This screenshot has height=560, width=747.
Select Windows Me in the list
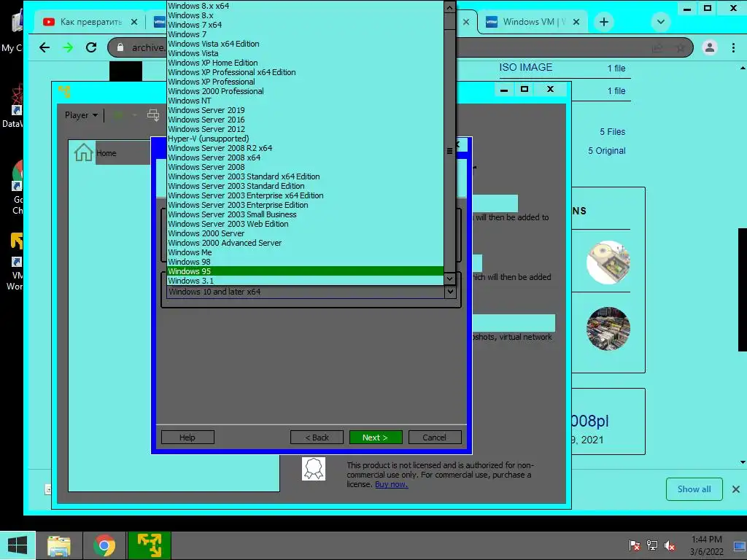pos(305,252)
